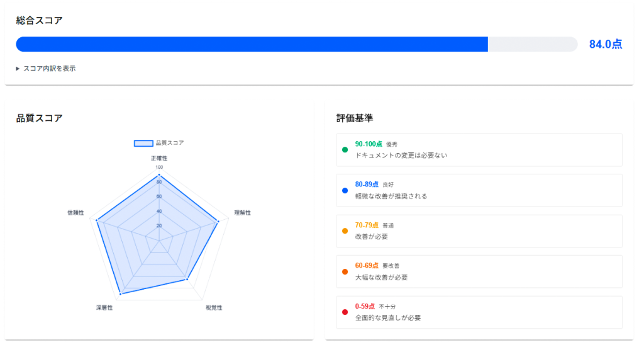Click the 84.0点 total score value

(x=605, y=44)
